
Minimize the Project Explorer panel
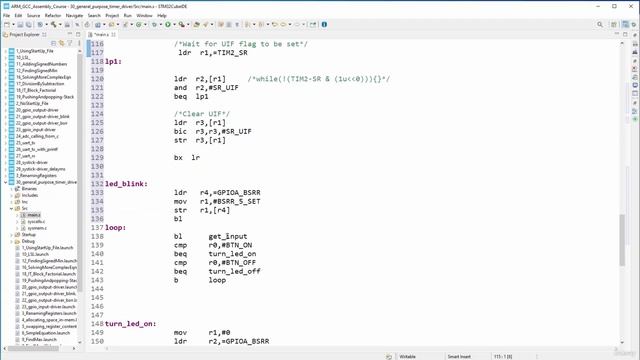[x=70, y=34]
